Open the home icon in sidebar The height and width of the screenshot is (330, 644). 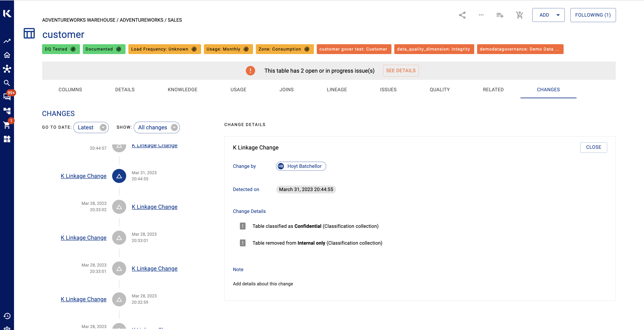coord(7,55)
